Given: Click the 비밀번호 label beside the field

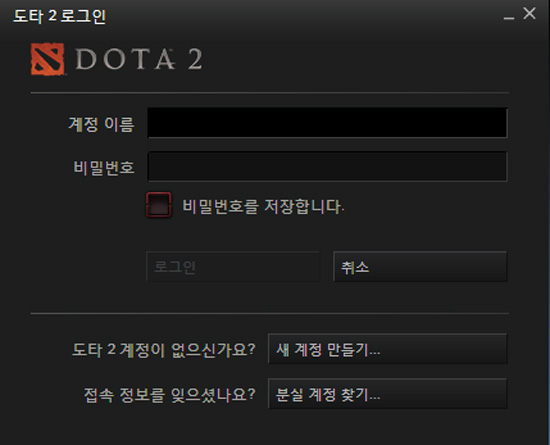Looking at the screenshot, I should [x=104, y=168].
